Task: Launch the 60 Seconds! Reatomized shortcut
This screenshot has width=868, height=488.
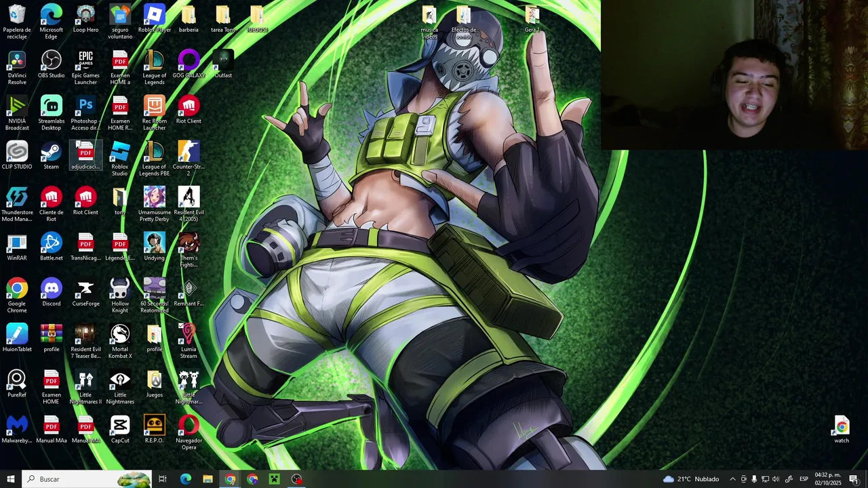Action: [155, 295]
